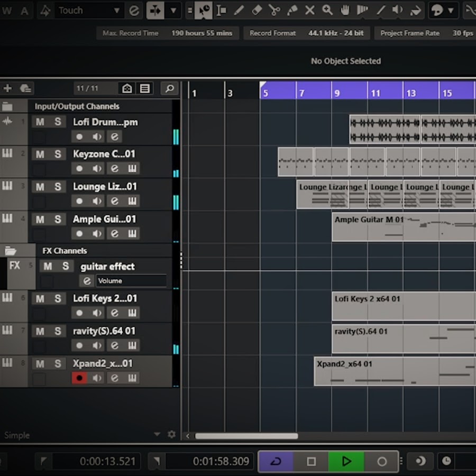Image resolution: width=476 pixels, height=476 pixels.
Task: Click the Record Format 44.1 kHz field
Action: [336, 33]
